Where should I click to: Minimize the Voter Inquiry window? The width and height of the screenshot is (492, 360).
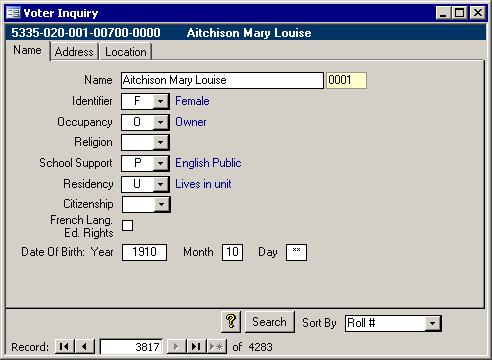tap(443, 13)
